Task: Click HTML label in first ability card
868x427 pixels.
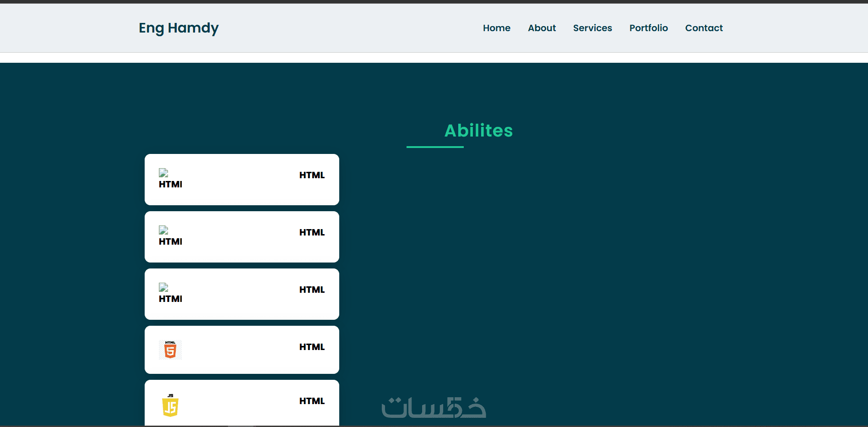Action: tap(312, 175)
